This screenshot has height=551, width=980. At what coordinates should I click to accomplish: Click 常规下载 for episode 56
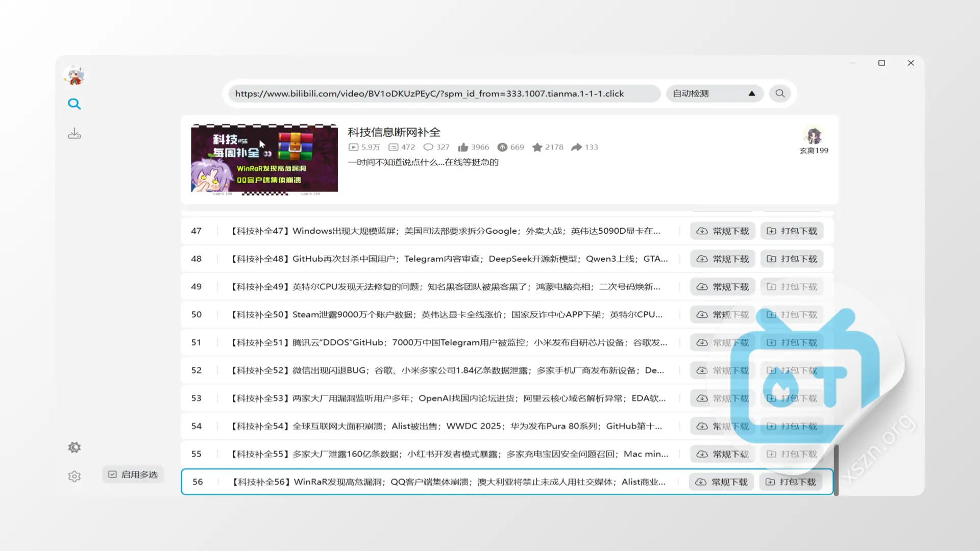[x=721, y=482]
